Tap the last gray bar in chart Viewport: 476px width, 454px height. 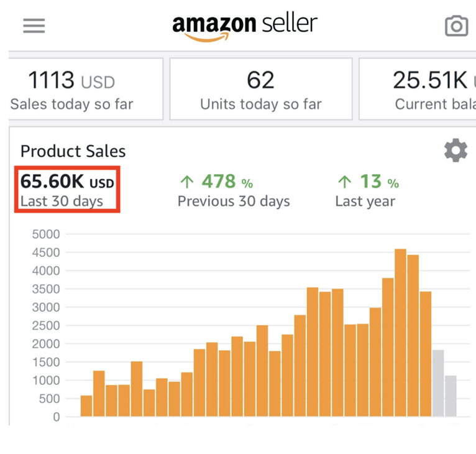pyautogui.click(x=451, y=396)
